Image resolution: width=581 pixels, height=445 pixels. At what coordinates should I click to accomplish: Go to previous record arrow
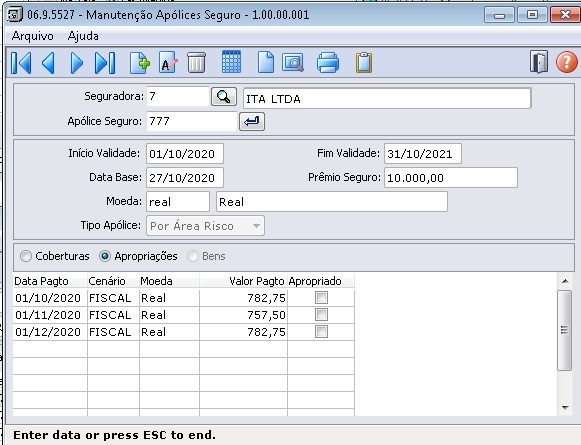click(49, 63)
